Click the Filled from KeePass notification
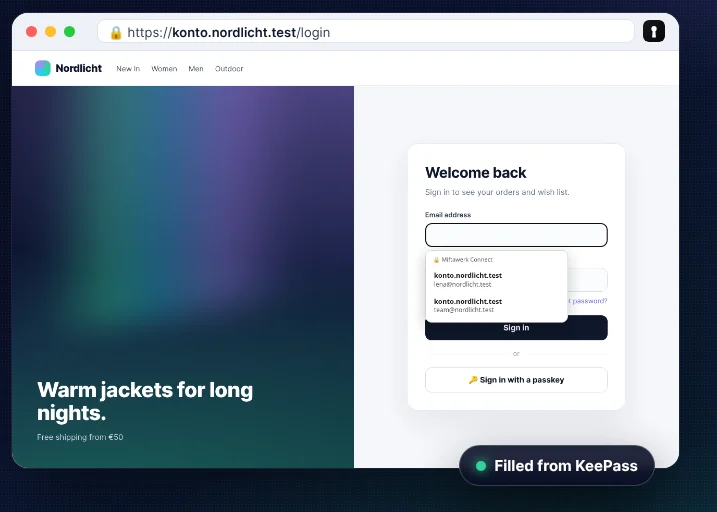 557,466
